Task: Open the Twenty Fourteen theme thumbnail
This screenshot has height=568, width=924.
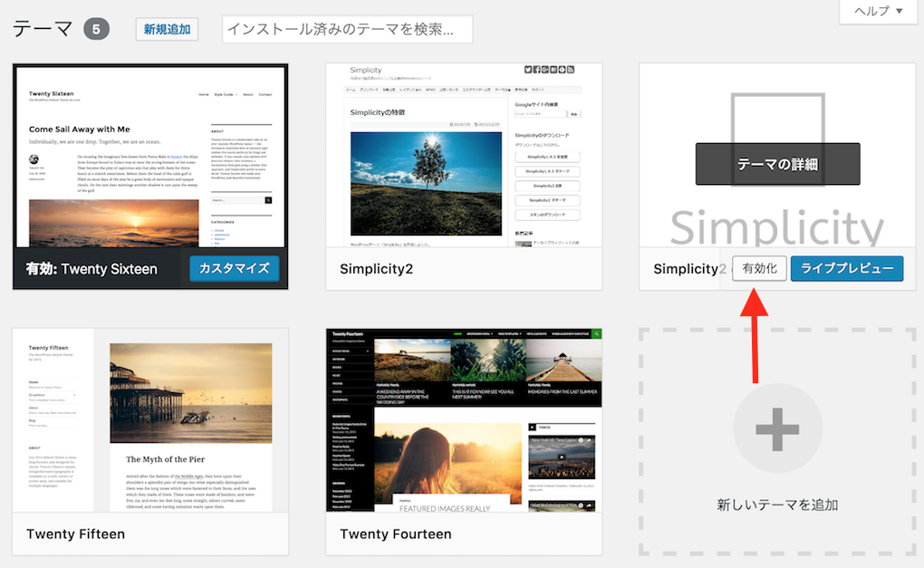Action: coord(463,420)
